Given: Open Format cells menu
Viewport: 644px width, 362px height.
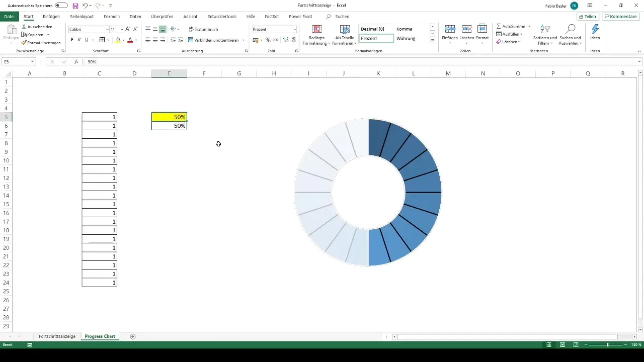Looking at the screenshot, I should click(x=482, y=35).
